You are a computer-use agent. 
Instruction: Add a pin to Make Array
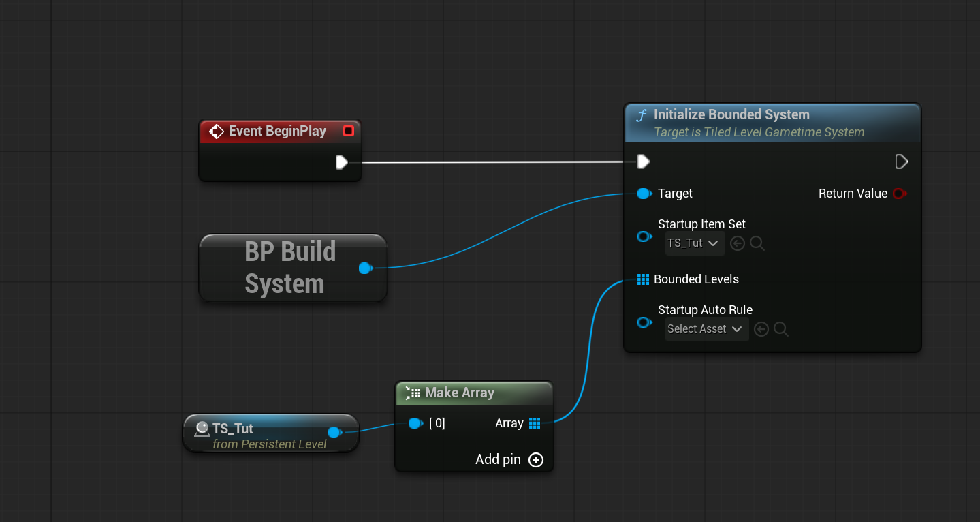pos(536,460)
